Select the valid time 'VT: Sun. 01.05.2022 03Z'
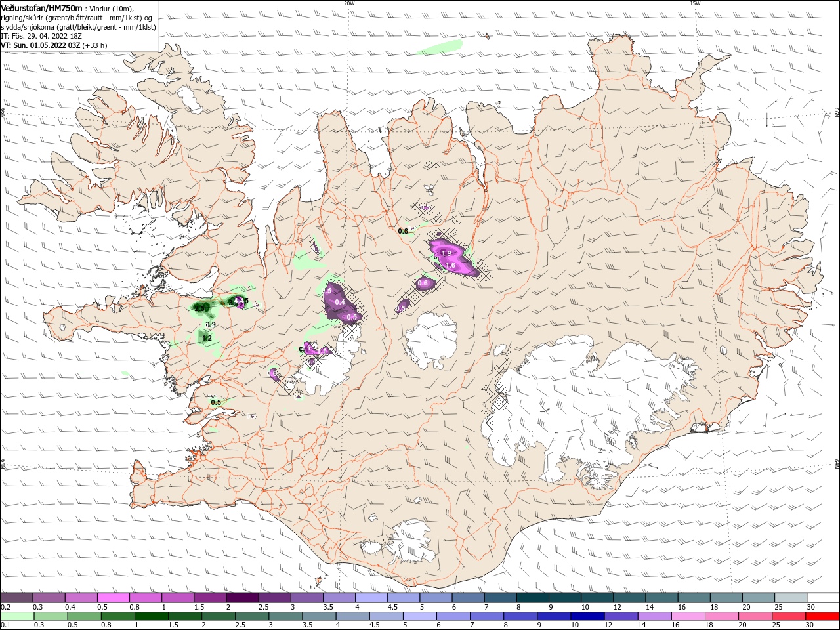Image resolution: width=840 pixels, height=630 pixels. (x=41, y=45)
